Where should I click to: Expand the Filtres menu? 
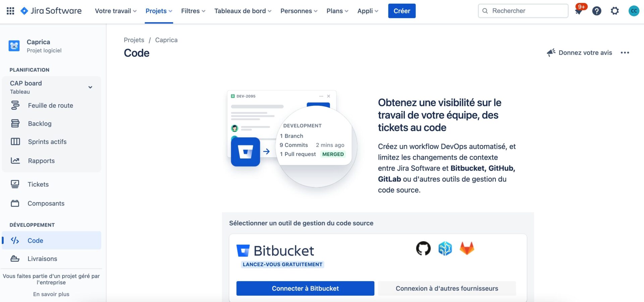(x=193, y=11)
